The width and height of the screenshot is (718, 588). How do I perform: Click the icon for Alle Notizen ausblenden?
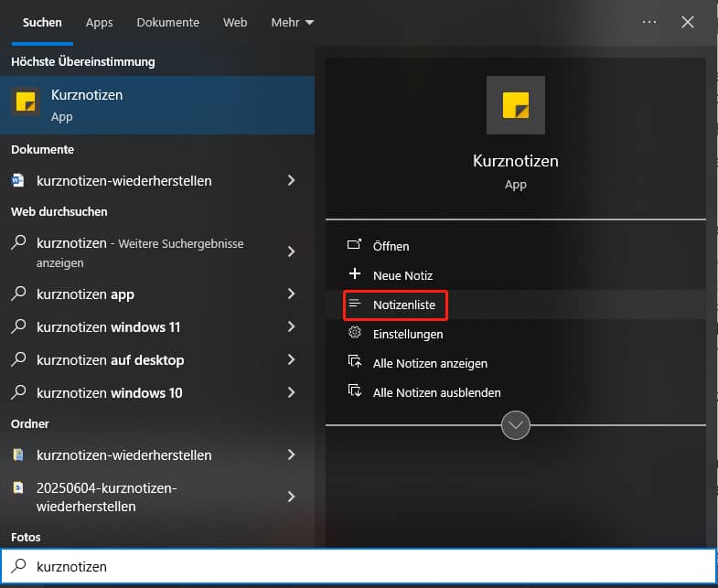(355, 390)
